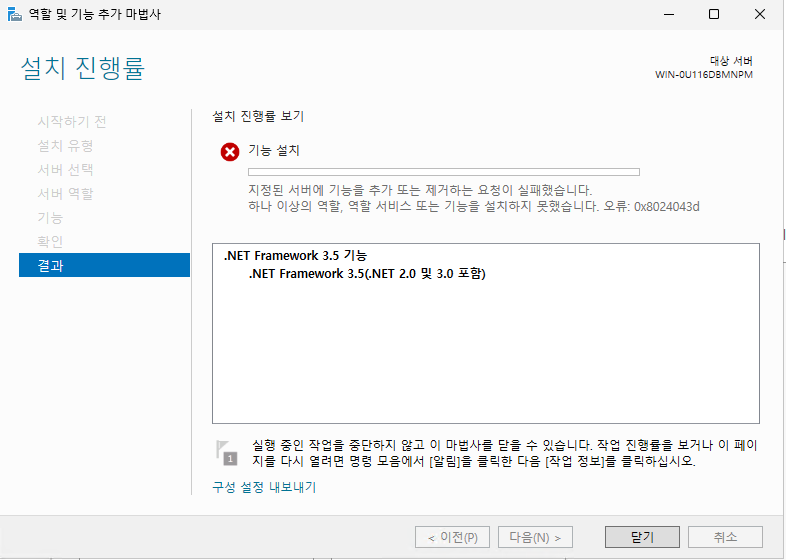Select the 결과 step in the sidebar

104,265
